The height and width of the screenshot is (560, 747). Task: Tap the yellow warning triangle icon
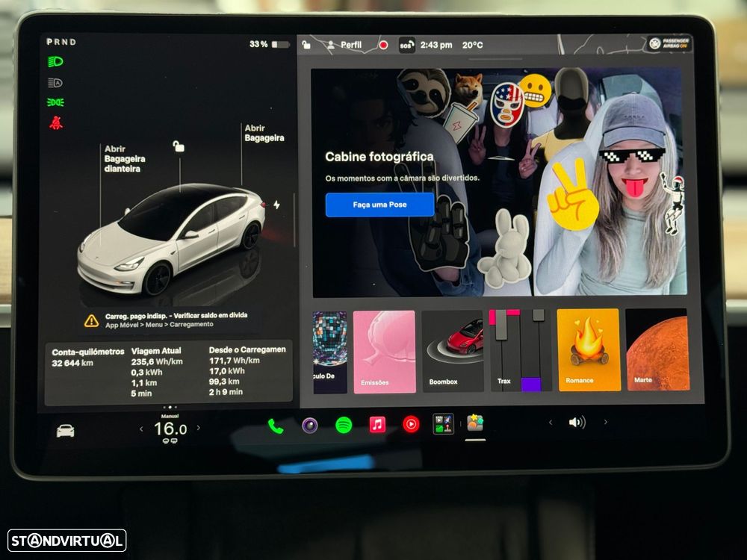point(91,321)
